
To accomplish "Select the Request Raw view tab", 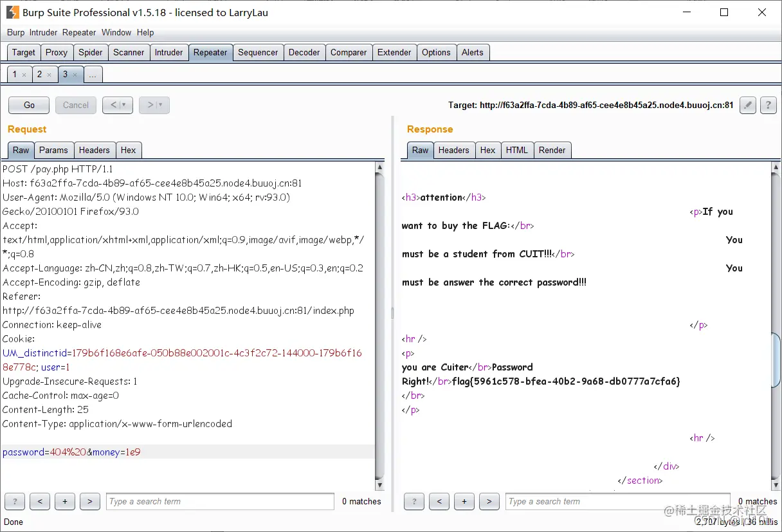I will tap(21, 150).
